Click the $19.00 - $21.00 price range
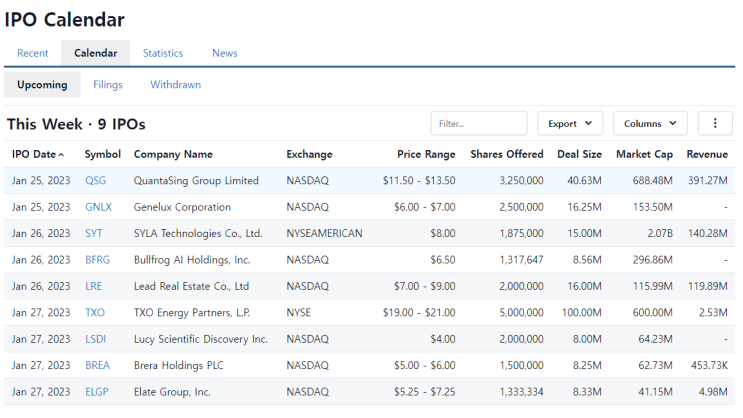Image resolution: width=743 pixels, height=418 pixels. pyautogui.click(x=419, y=312)
